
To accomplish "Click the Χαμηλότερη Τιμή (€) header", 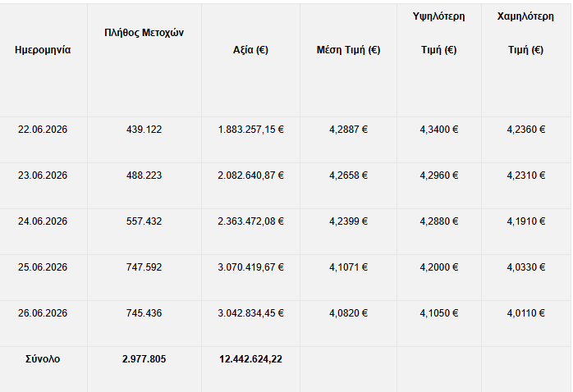I will (x=526, y=33).
